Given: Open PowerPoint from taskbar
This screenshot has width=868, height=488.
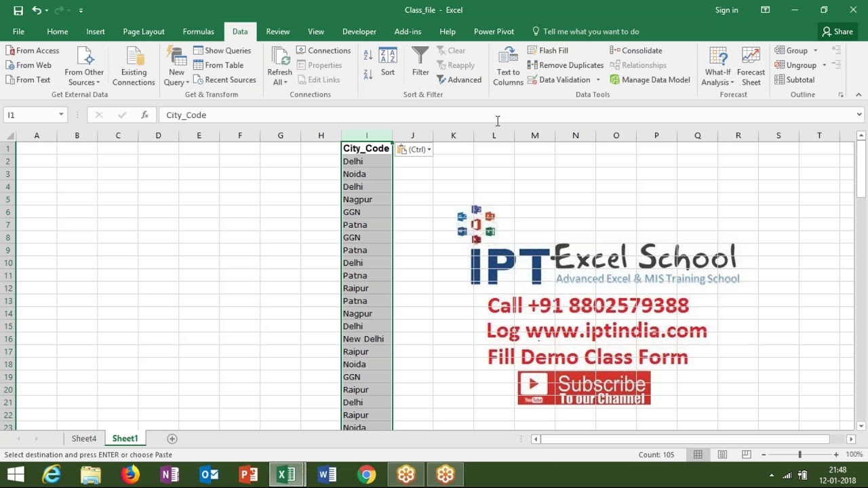Looking at the screenshot, I should tap(248, 474).
